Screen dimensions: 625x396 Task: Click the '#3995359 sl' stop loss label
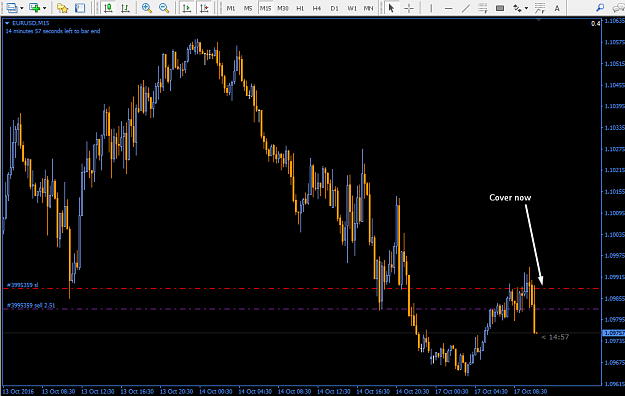pyautogui.click(x=23, y=285)
